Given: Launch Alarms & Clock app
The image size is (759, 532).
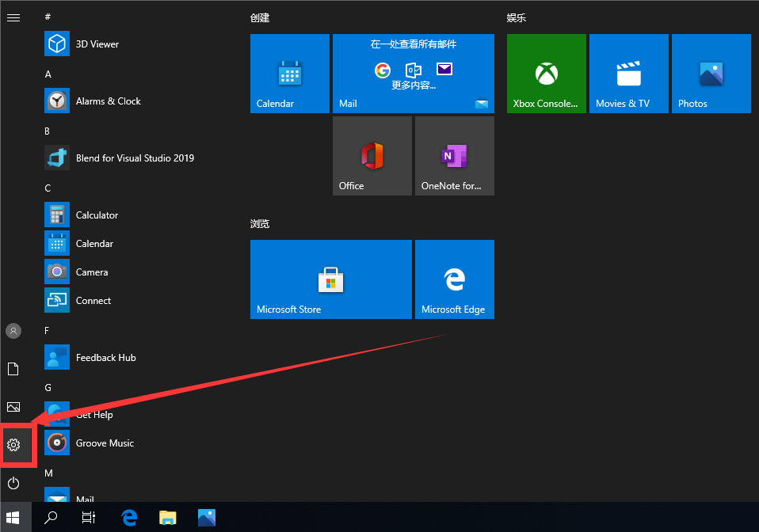Looking at the screenshot, I should (135, 101).
